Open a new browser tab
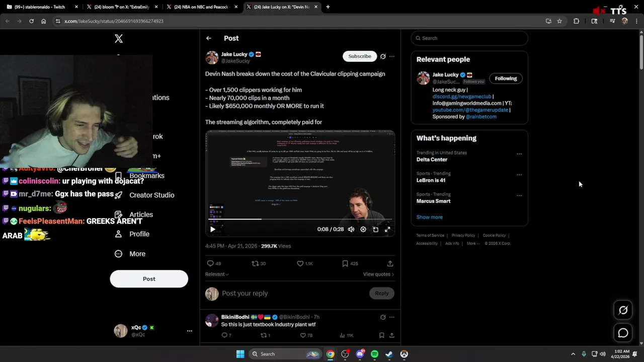644x362 pixels. 328,7
